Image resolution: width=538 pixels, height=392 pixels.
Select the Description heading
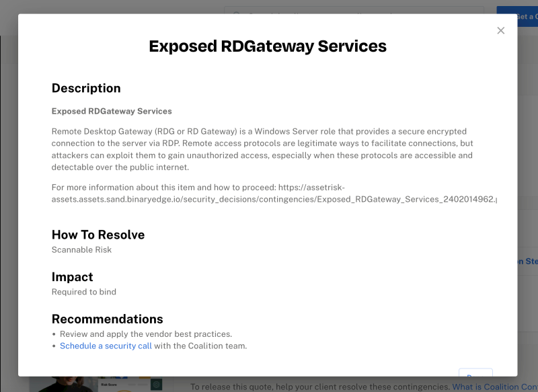coord(86,88)
